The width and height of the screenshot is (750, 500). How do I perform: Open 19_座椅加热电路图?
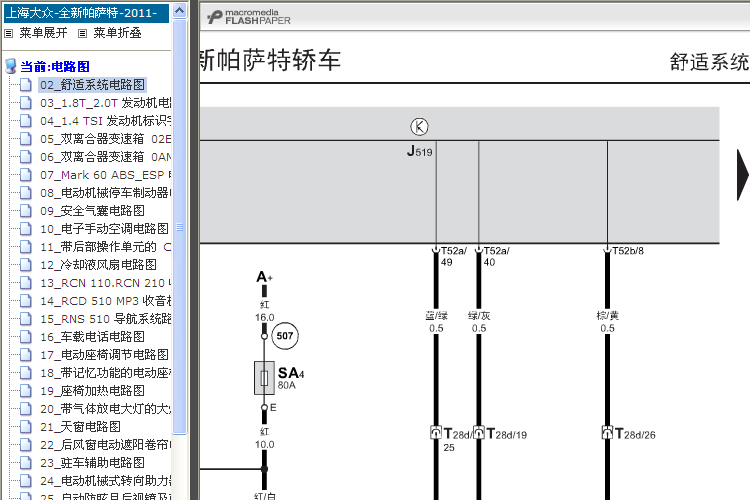[92, 391]
